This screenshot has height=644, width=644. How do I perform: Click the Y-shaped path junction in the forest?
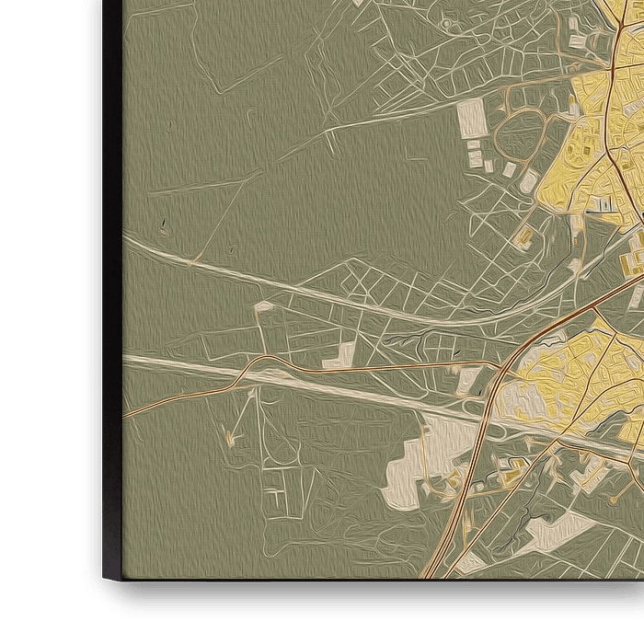coord(328,137)
